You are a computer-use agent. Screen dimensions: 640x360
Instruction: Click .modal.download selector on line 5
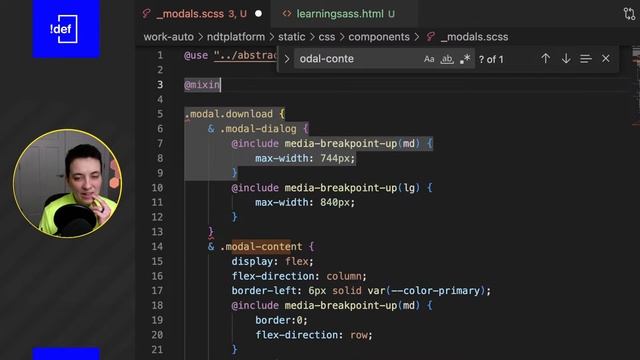(229, 114)
